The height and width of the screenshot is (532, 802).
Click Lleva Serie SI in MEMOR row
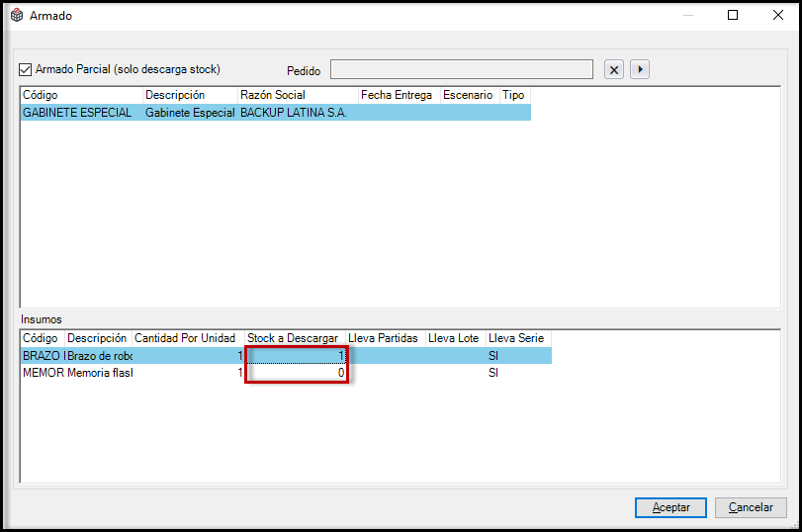click(x=518, y=373)
